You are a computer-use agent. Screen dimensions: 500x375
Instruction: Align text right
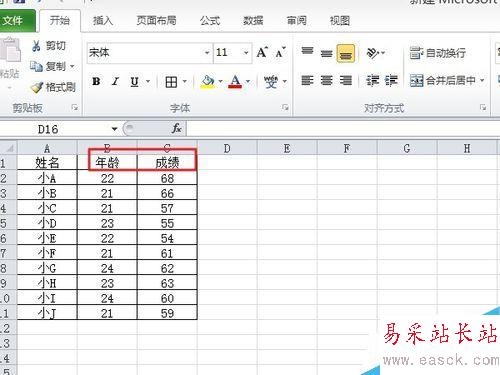[346, 80]
